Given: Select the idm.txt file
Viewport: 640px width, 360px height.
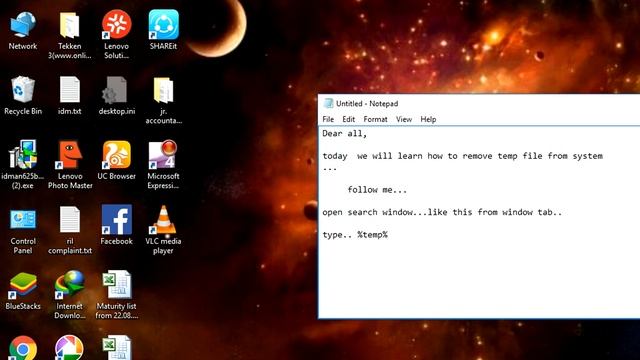Looking at the screenshot, I should click(x=70, y=96).
